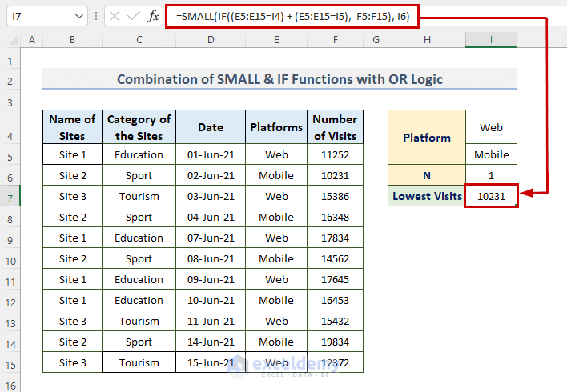Select the Web criteria cell beside Platform
This screenshot has height=392, width=567.
coord(491,127)
